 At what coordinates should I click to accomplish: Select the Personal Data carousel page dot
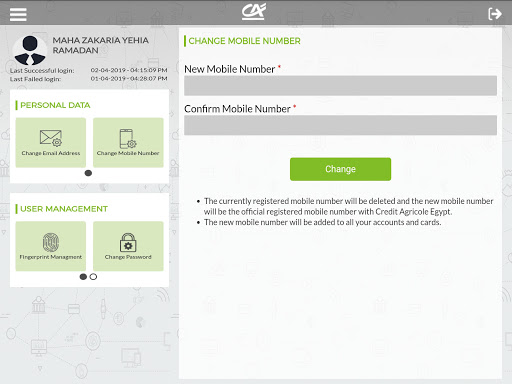88,173
